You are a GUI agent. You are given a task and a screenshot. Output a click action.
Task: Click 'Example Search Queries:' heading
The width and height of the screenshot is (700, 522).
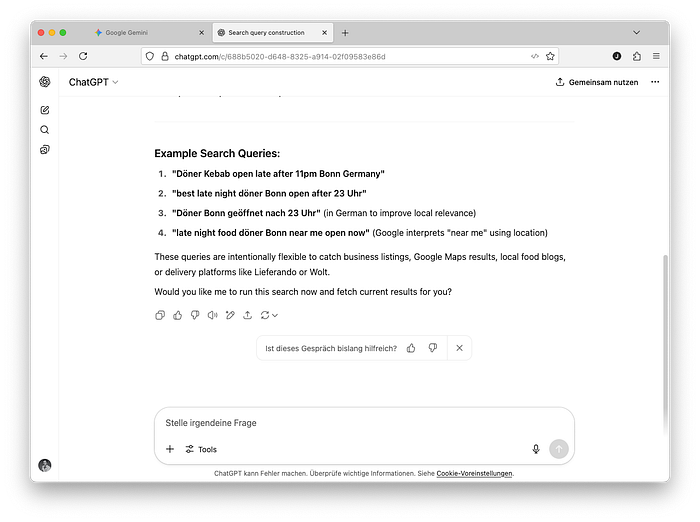click(x=217, y=153)
